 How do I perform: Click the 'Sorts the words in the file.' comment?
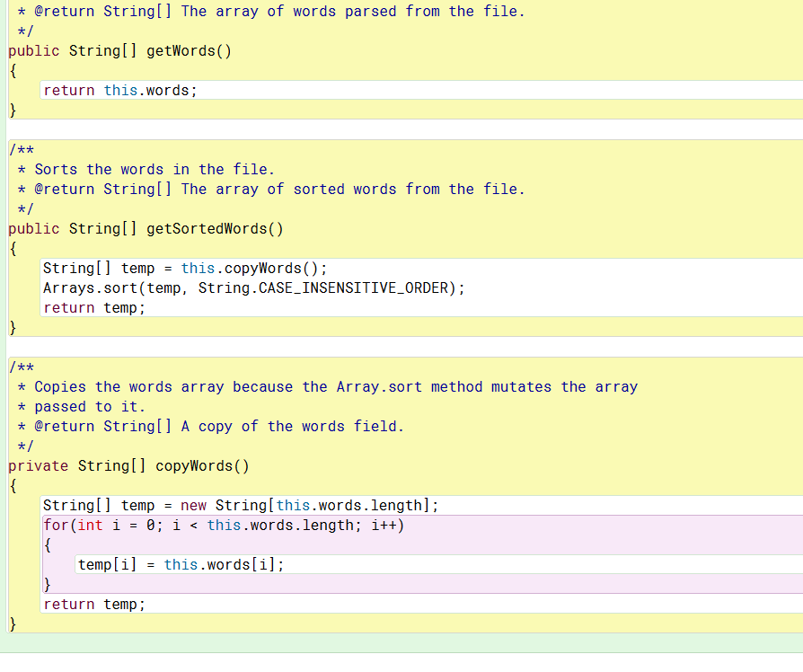146,169
